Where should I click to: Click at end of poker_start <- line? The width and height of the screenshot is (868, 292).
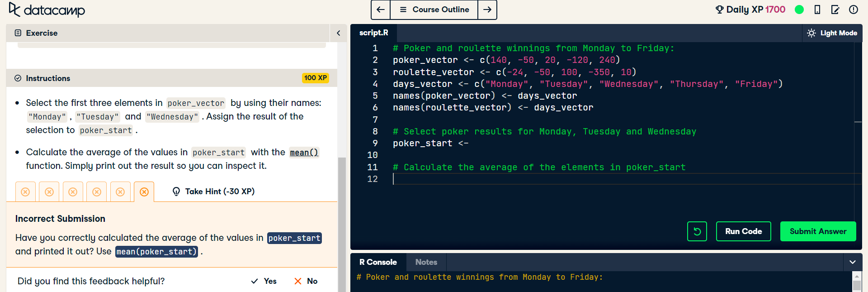(x=469, y=144)
